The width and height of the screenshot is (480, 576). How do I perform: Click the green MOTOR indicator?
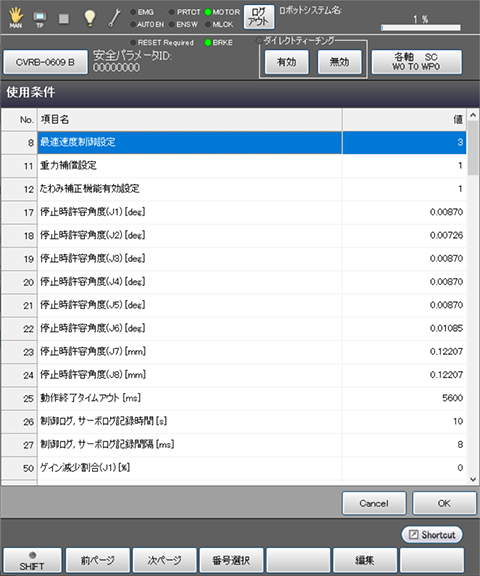(x=208, y=12)
